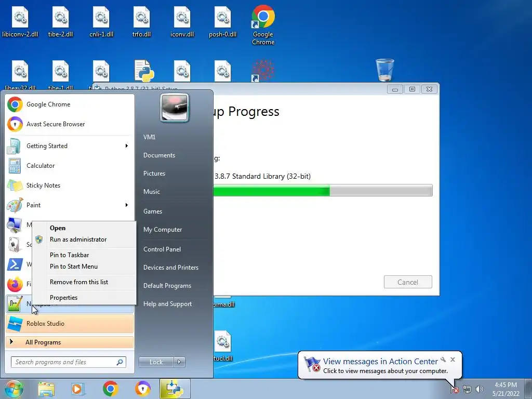This screenshot has height=399, width=532.
Task: Launch Avast Secure Browser in Start menu
Action: 70,124
